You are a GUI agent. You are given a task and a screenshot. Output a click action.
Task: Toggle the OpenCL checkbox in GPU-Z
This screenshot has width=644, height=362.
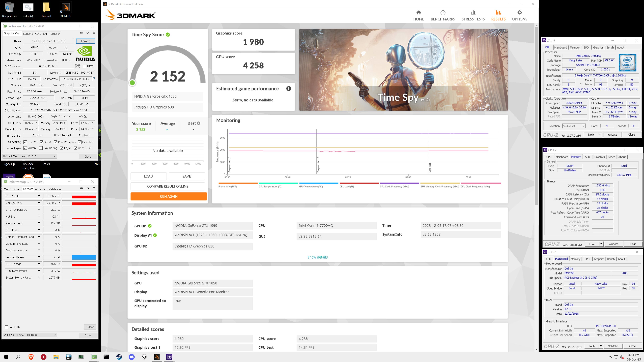pos(25,142)
